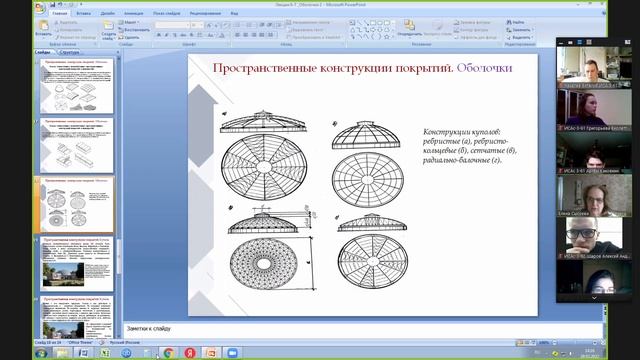
Task: Open Эффекты для фигур dropdown
Action: click(x=476, y=37)
